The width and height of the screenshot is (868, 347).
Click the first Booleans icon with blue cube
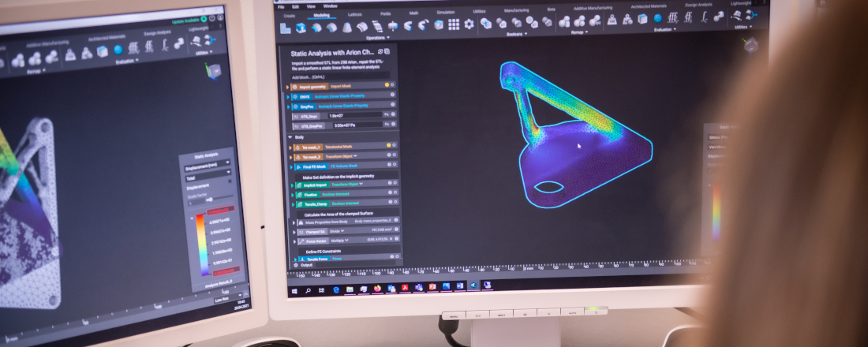tap(485, 23)
